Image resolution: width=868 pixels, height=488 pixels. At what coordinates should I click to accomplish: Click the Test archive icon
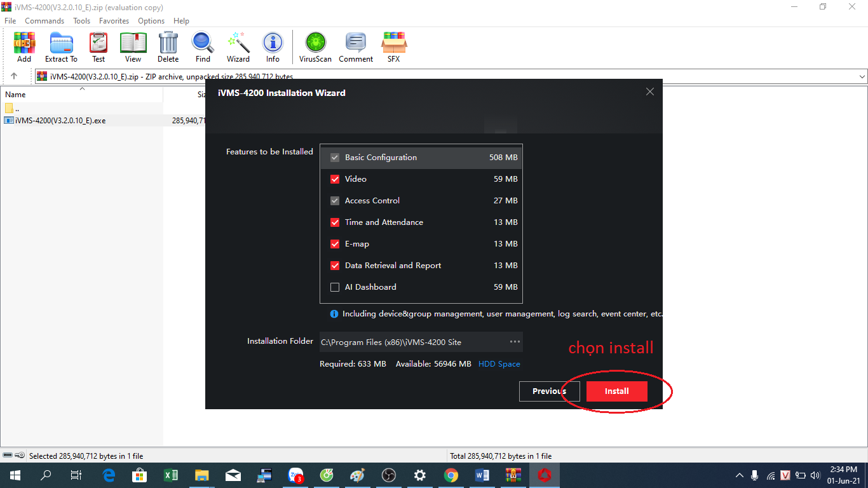pos(98,48)
